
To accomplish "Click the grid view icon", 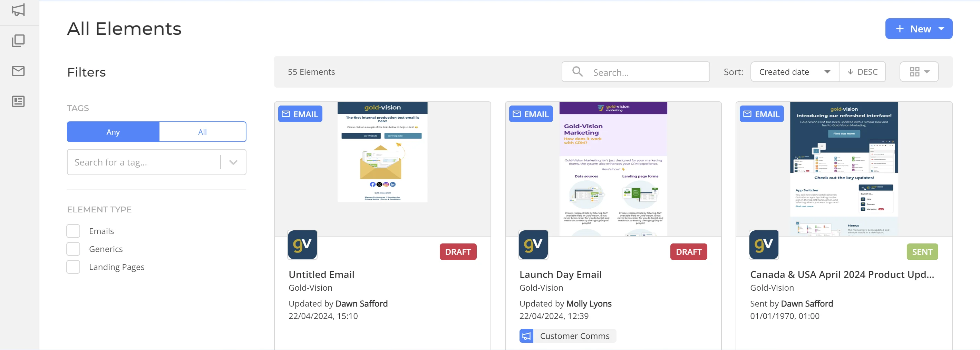I will pos(914,72).
